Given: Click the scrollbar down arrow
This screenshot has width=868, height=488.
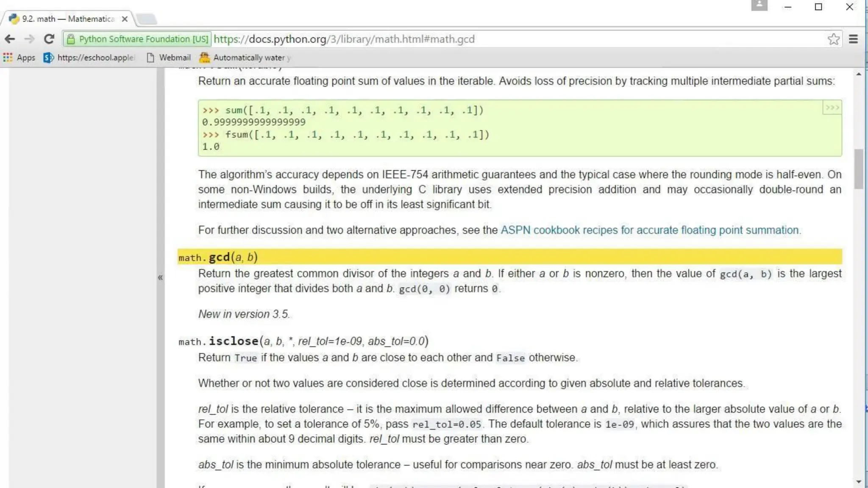Looking at the screenshot, I should (859, 482).
